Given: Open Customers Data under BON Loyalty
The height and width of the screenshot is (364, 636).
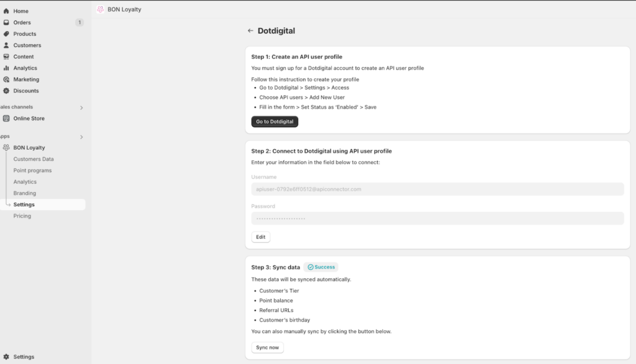Looking at the screenshot, I should tap(34, 159).
